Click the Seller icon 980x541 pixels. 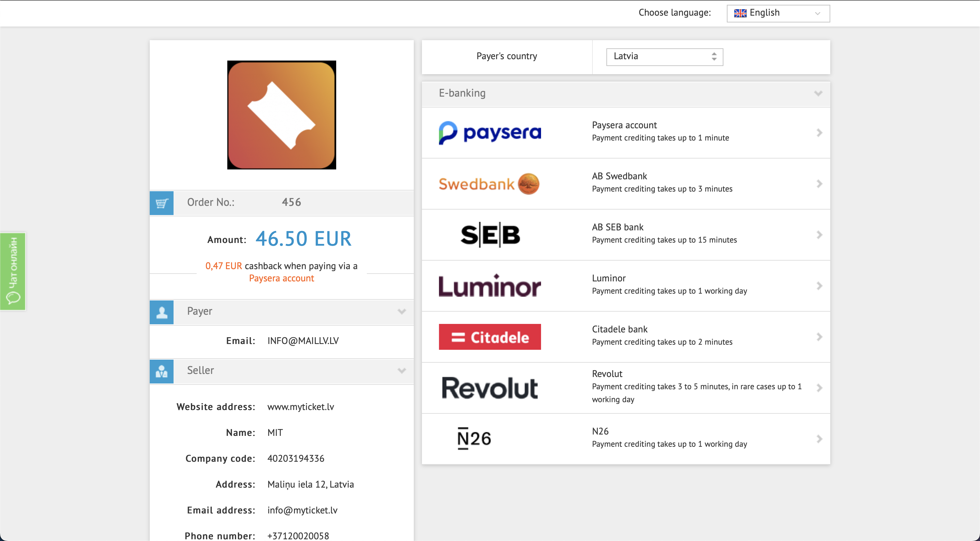click(x=162, y=371)
